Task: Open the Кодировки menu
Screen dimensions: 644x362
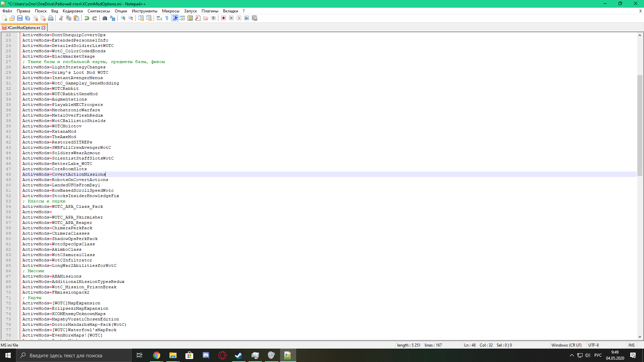Action: [x=73, y=11]
